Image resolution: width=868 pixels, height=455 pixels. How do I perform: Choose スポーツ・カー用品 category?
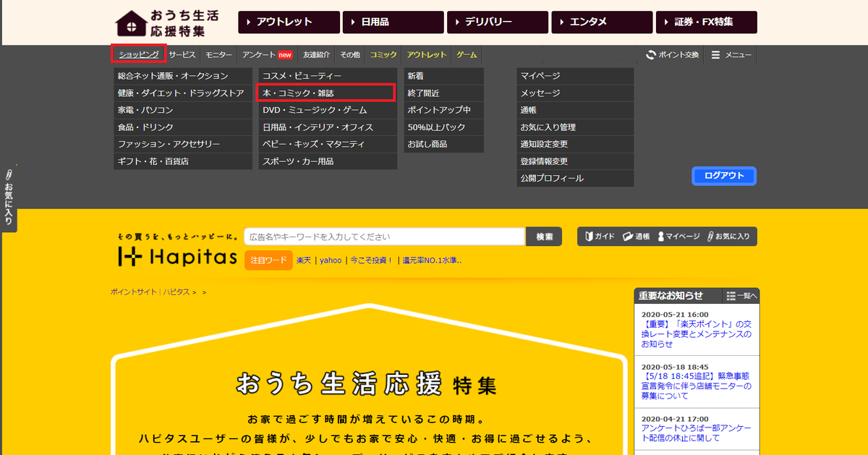(x=328, y=161)
